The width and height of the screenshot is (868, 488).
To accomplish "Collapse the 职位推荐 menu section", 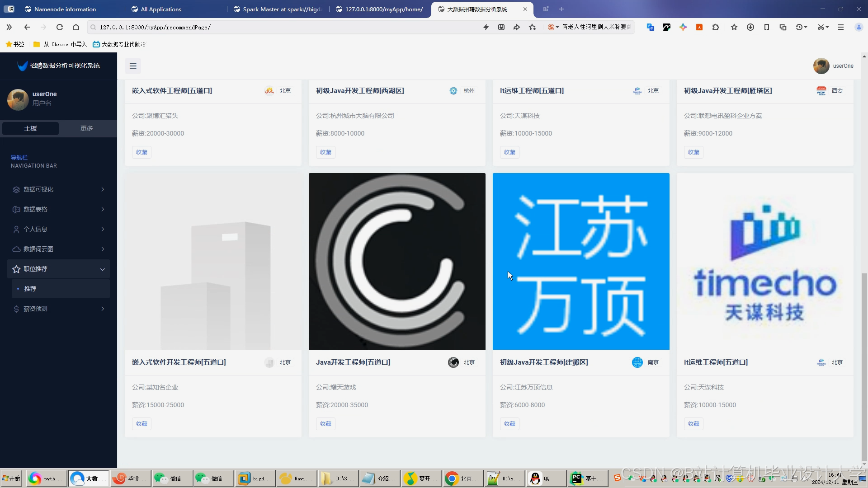I will [x=103, y=269].
